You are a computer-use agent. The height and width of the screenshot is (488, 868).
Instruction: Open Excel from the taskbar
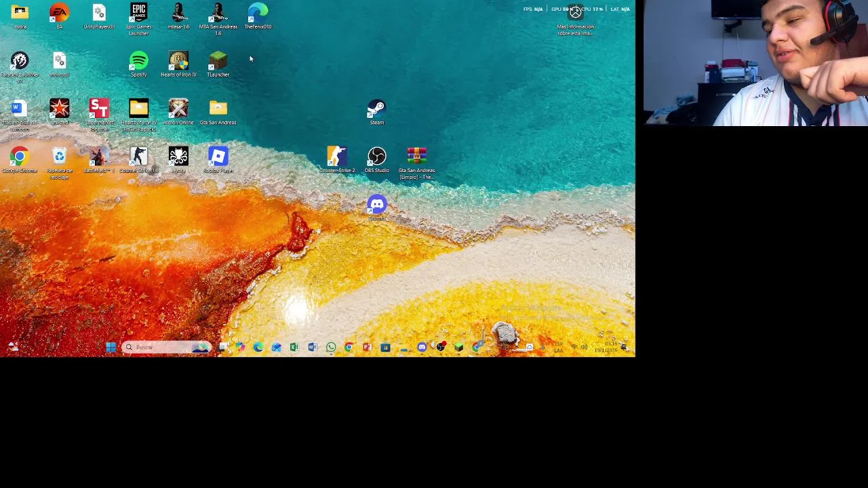(294, 347)
